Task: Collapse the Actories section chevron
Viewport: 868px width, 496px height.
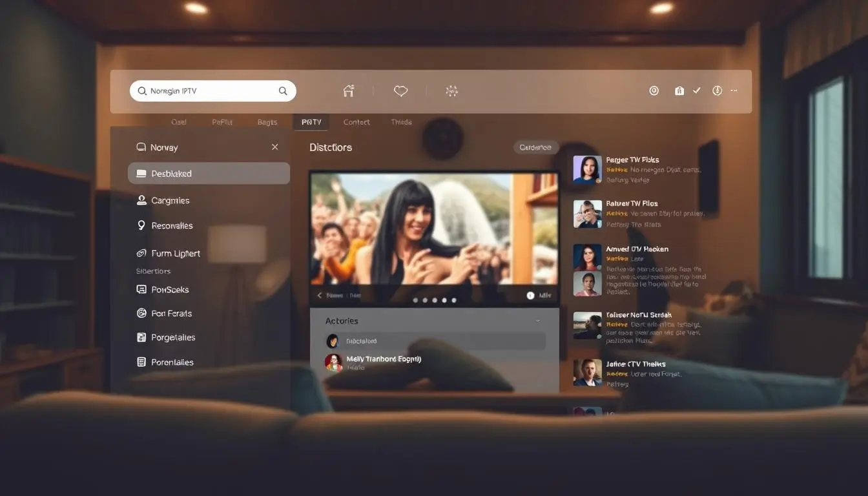Action: (x=538, y=321)
